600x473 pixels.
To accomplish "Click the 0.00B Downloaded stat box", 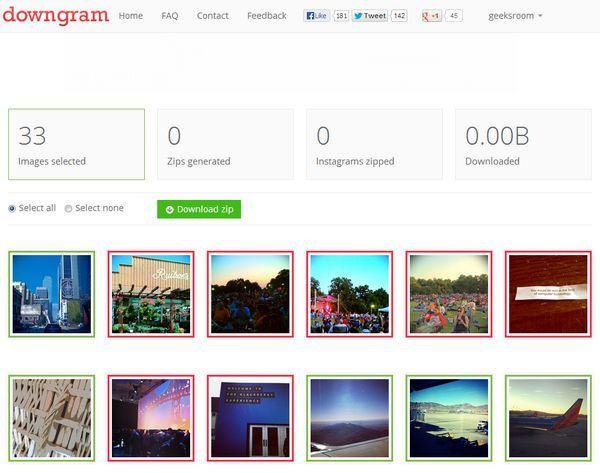I will 523,144.
